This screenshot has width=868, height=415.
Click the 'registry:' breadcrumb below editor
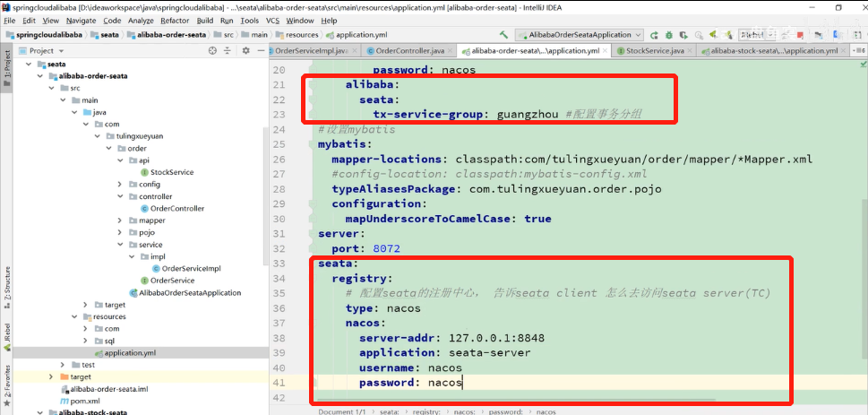pos(425,411)
